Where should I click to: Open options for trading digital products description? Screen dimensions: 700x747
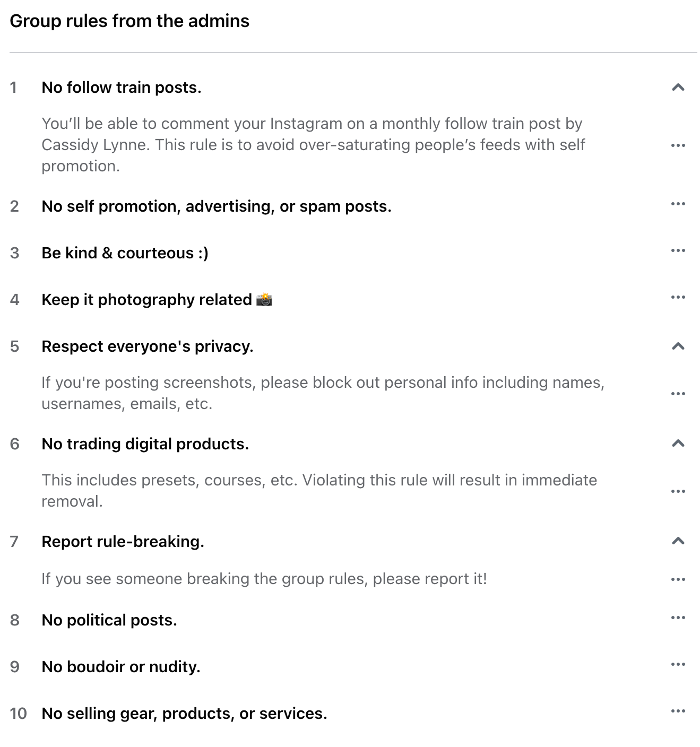pyautogui.click(x=678, y=491)
